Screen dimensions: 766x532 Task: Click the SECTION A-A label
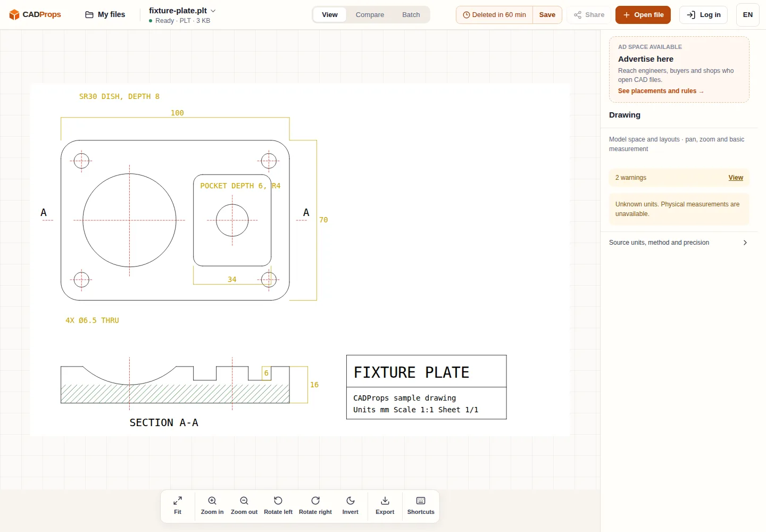164,422
